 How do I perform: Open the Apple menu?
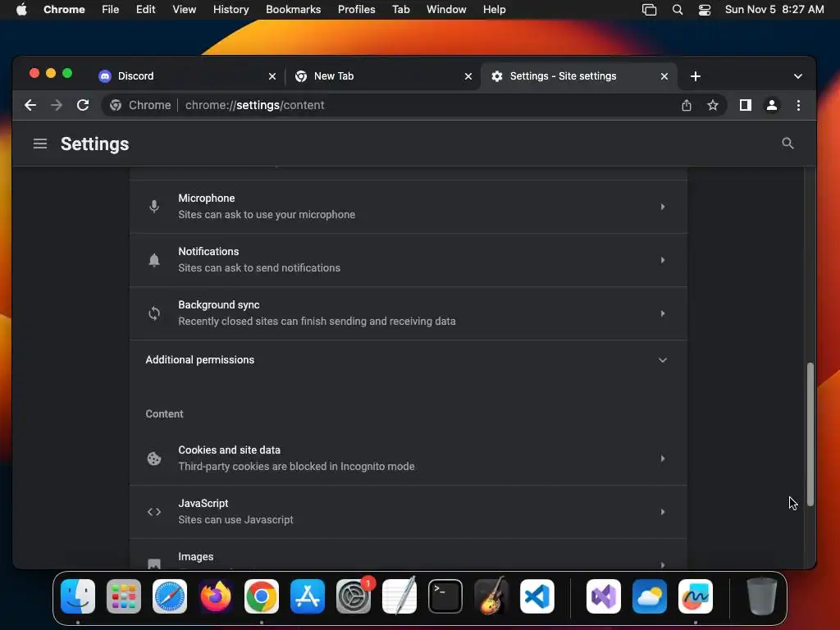click(21, 9)
